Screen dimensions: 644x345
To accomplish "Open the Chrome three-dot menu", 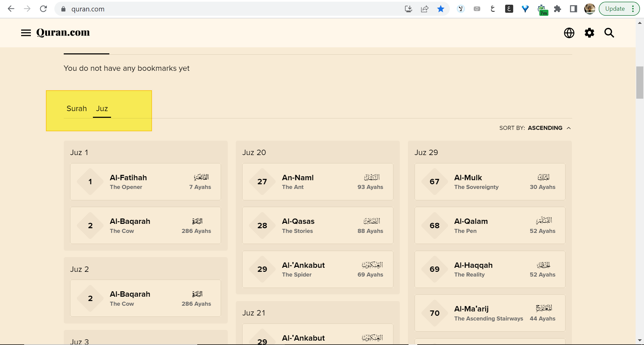I will [633, 9].
